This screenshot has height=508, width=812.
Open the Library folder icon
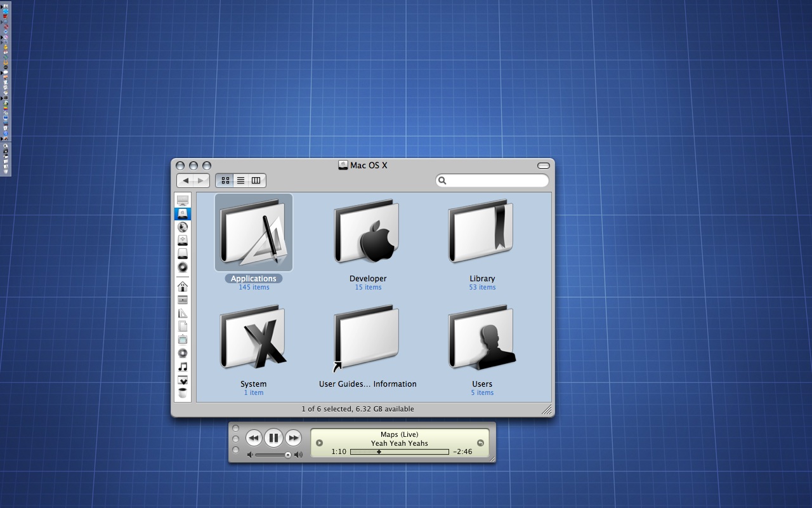click(482, 232)
